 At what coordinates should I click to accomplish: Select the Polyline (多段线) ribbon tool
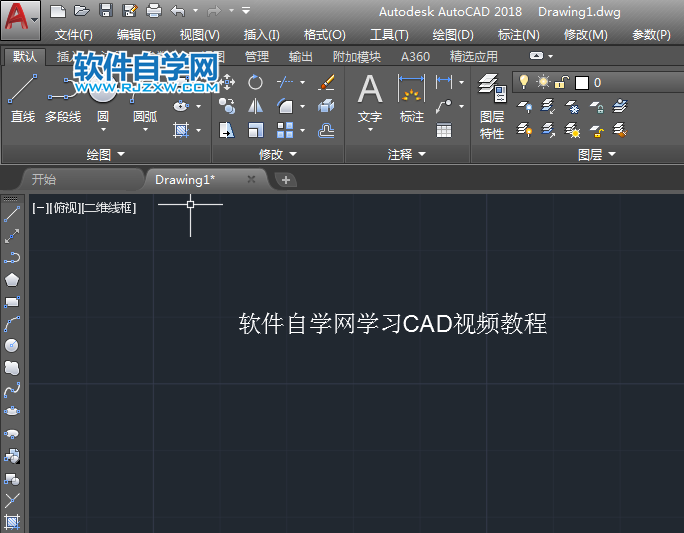click(63, 98)
